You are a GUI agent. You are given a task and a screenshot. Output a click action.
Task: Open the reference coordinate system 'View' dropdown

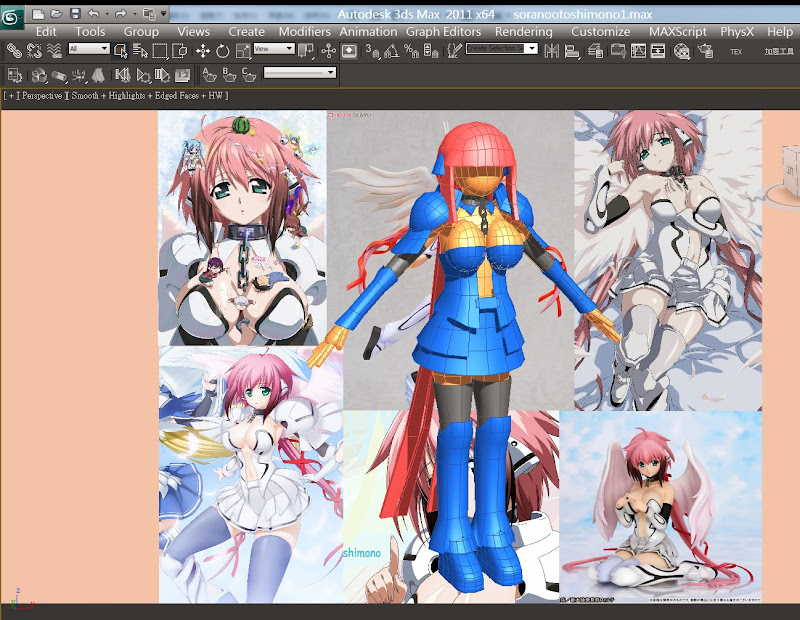[x=274, y=49]
